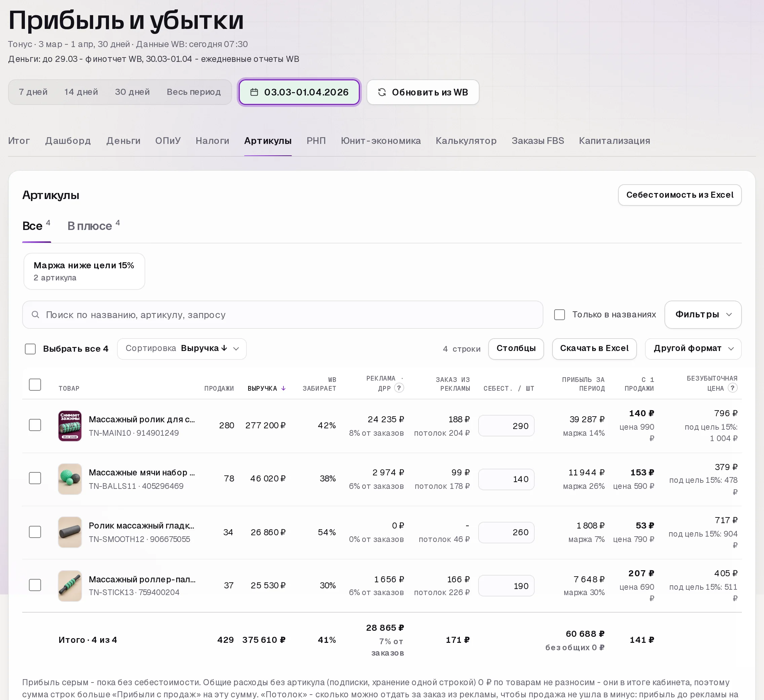Switch to the Юнит-экономика tab
764x700 pixels.
point(380,141)
